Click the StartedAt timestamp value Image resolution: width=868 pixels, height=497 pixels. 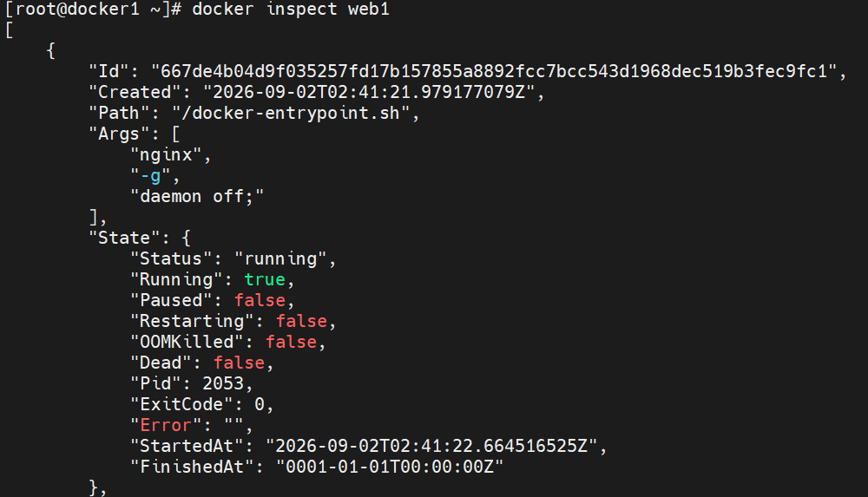coord(431,446)
